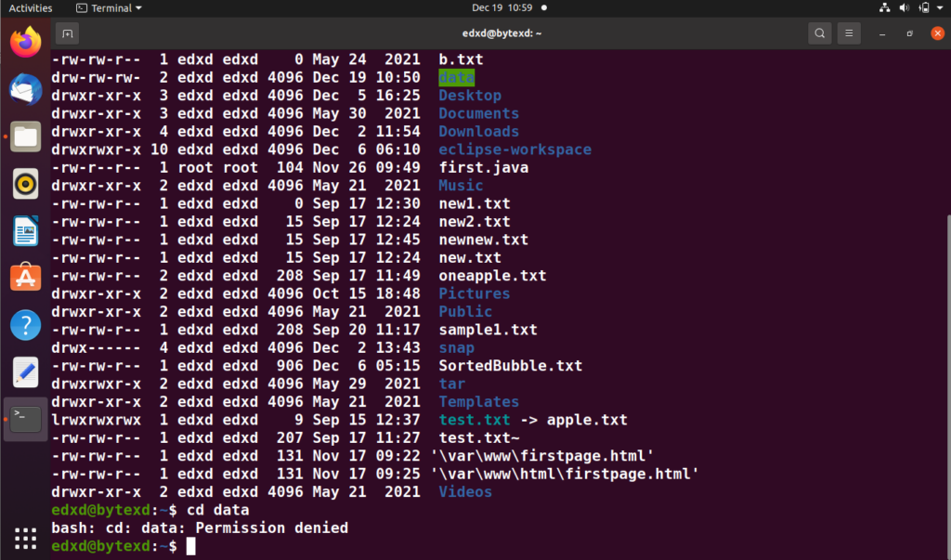Open the Help icon in dock
The width and height of the screenshot is (951, 560).
tap(25, 325)
